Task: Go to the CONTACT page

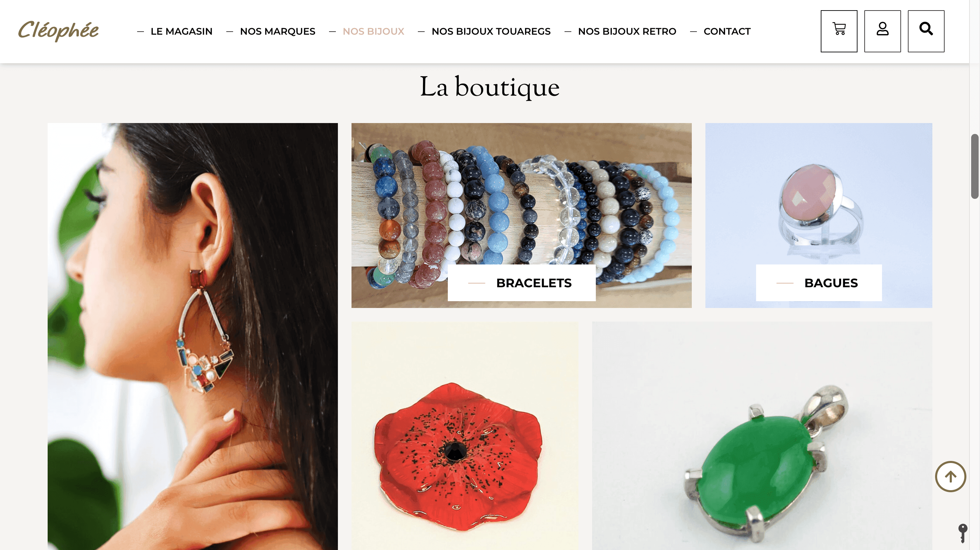Action: point(727,31)
